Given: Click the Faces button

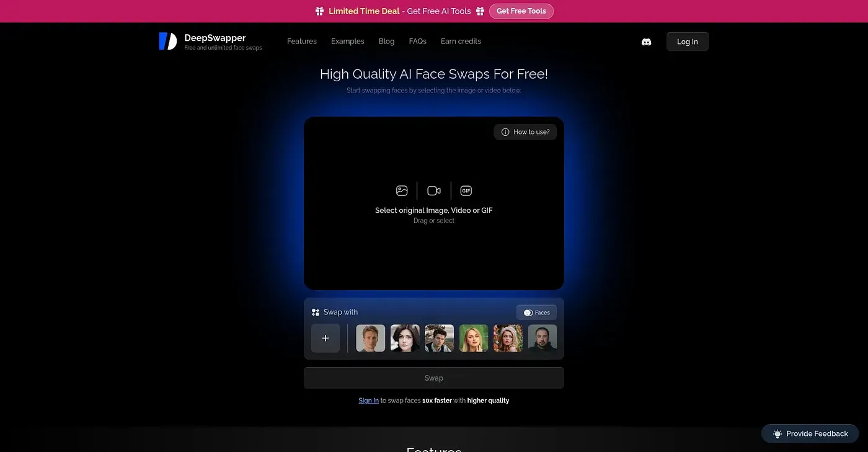Looking at the screenshot, I should pos(536,312).
